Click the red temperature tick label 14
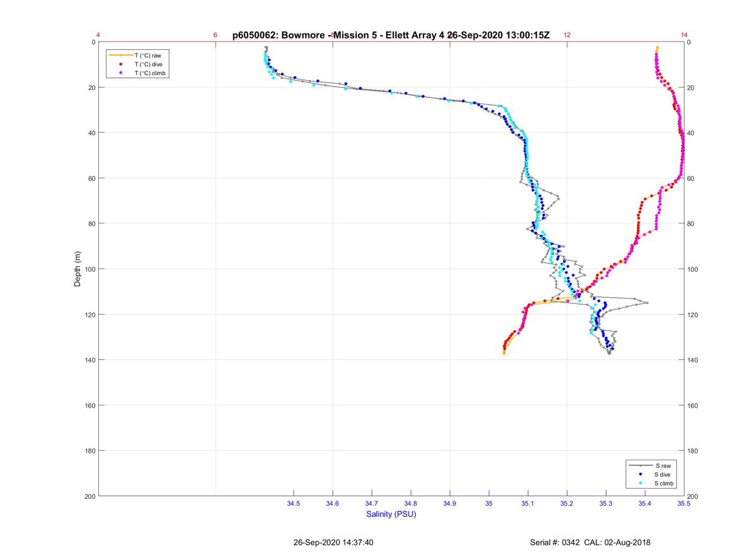Viewport: 756px width, 558px height. tap(684, 35)
